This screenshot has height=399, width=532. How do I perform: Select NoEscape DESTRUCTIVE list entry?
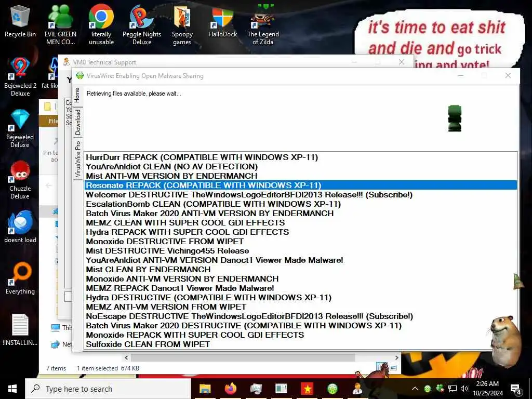pos(300,316)
